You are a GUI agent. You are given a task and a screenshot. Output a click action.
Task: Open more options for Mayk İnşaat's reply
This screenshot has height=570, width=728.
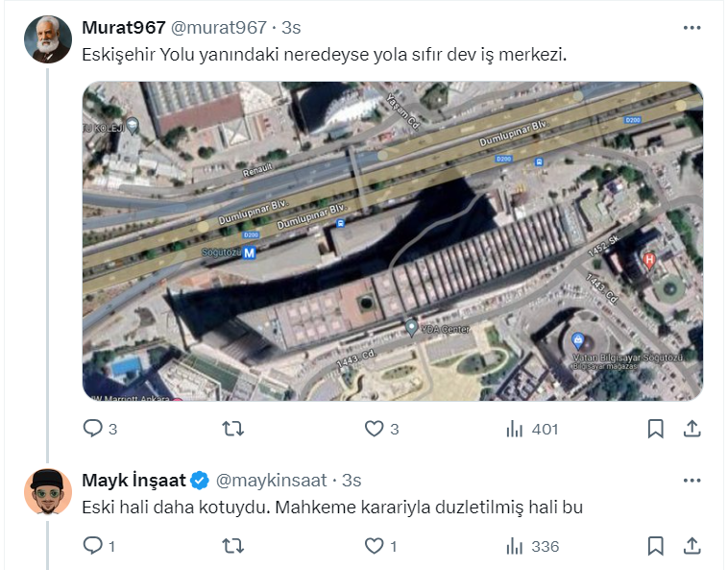point(692,480)
